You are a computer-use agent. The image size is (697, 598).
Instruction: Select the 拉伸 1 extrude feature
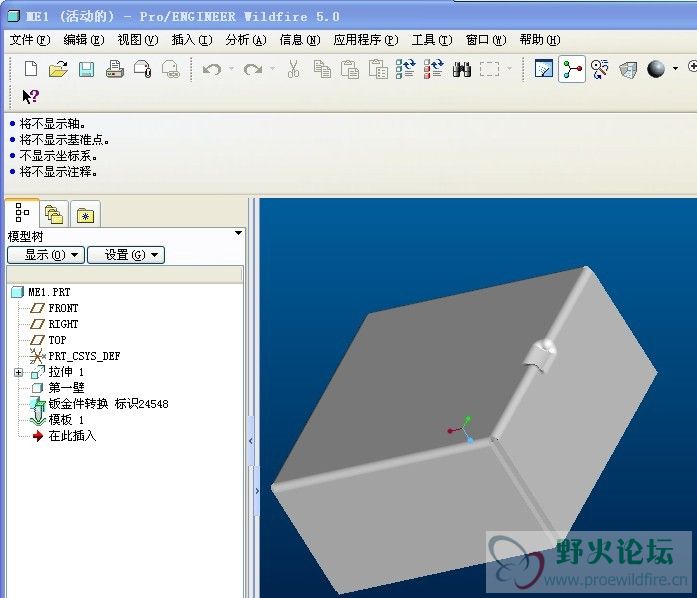coord(57,372)
